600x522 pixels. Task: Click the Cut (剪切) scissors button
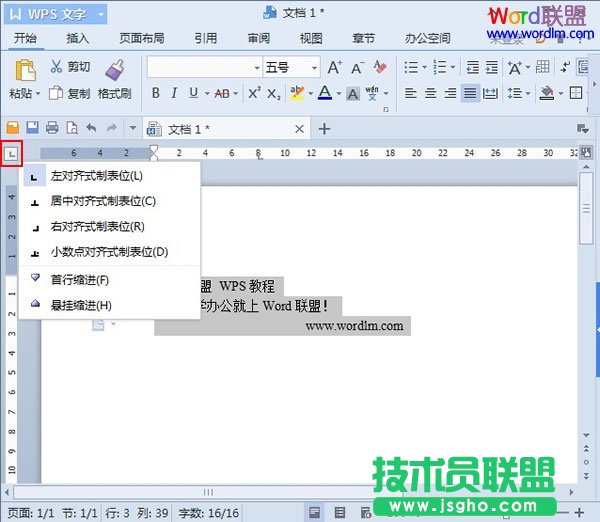tap(70, 67)
